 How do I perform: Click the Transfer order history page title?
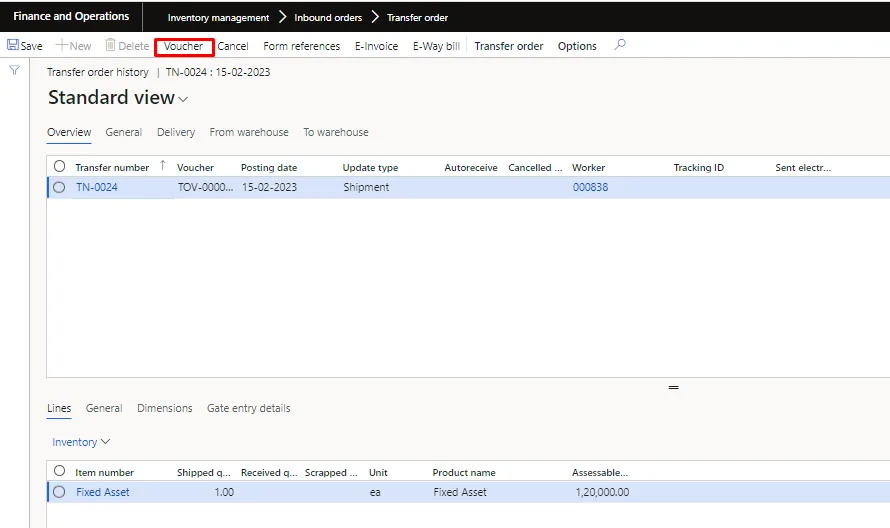pos(98,72)
